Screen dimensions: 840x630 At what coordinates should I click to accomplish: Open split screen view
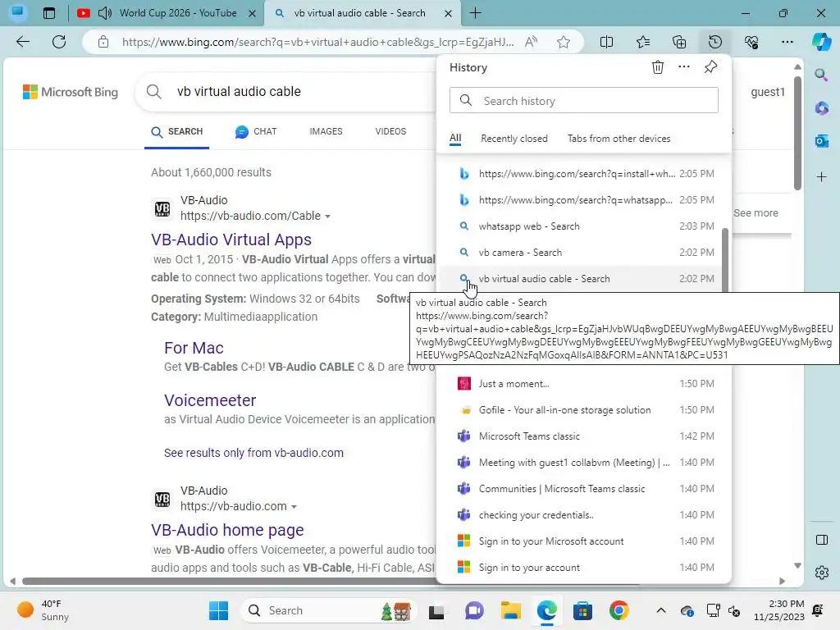tap(606, 42)
